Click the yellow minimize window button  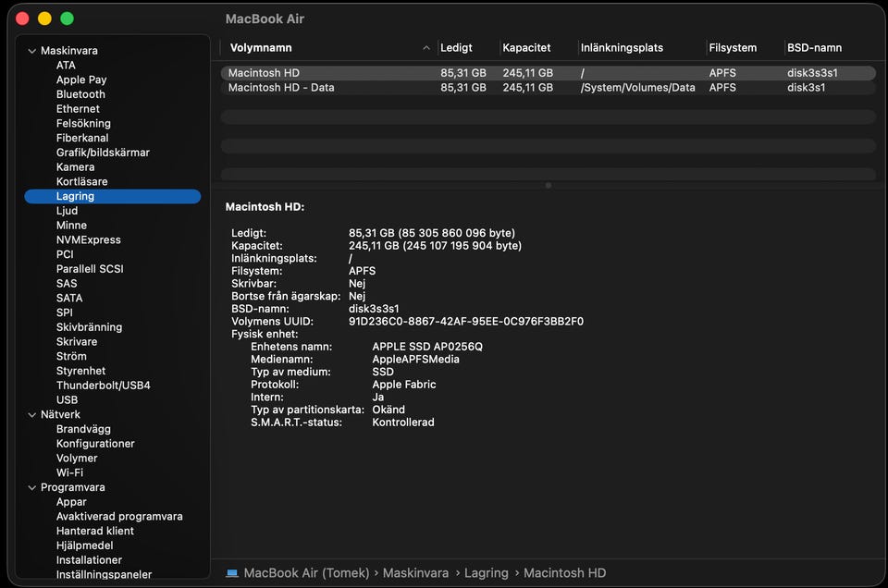click(44, 18)
